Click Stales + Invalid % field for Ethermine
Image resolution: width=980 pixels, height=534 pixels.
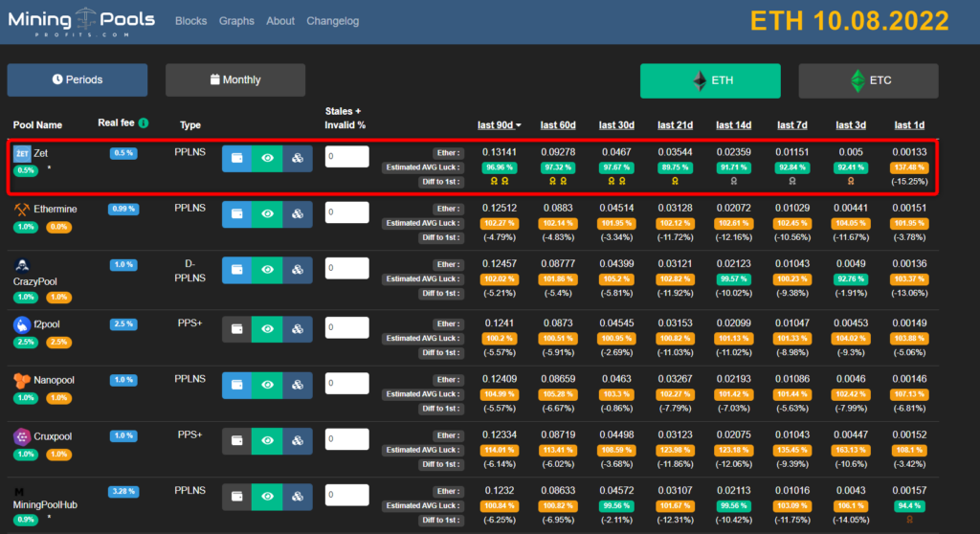346,213
